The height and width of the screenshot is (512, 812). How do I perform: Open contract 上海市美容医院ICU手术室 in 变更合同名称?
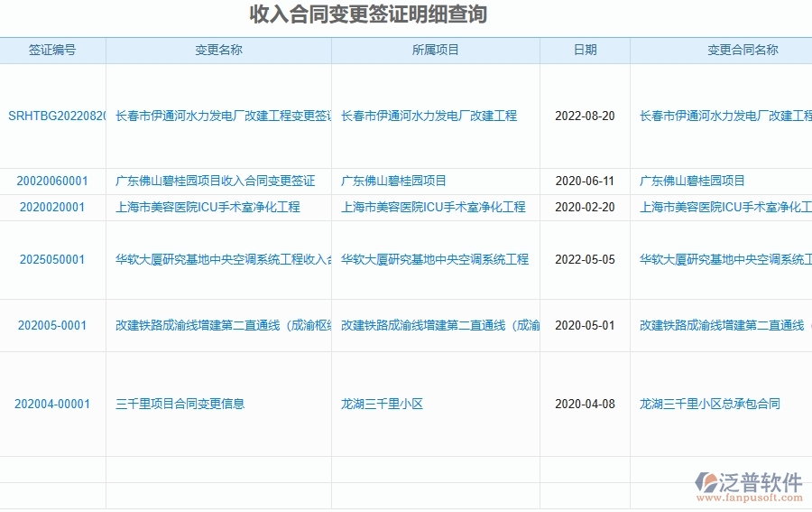[x=725, y=208]
